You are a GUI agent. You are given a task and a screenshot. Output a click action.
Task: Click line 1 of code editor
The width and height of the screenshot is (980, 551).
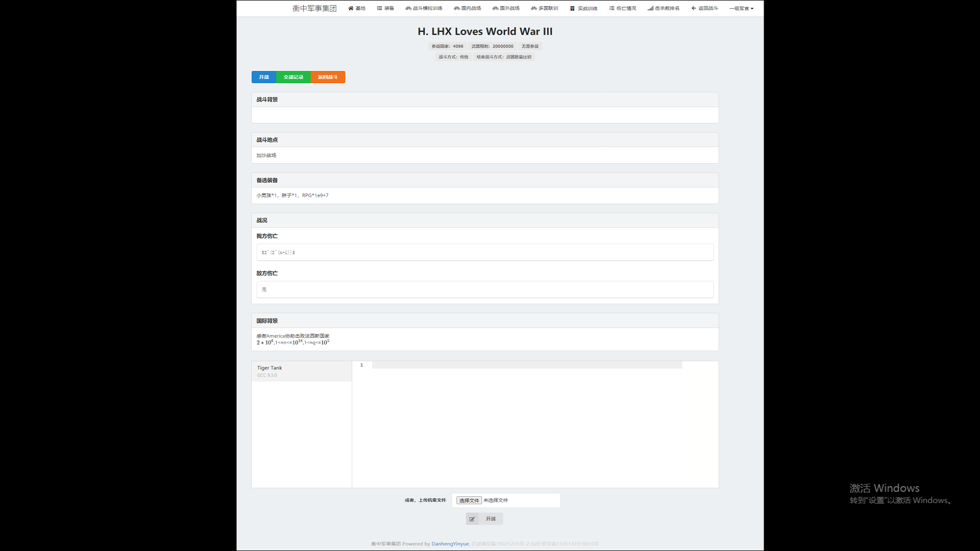526,365
